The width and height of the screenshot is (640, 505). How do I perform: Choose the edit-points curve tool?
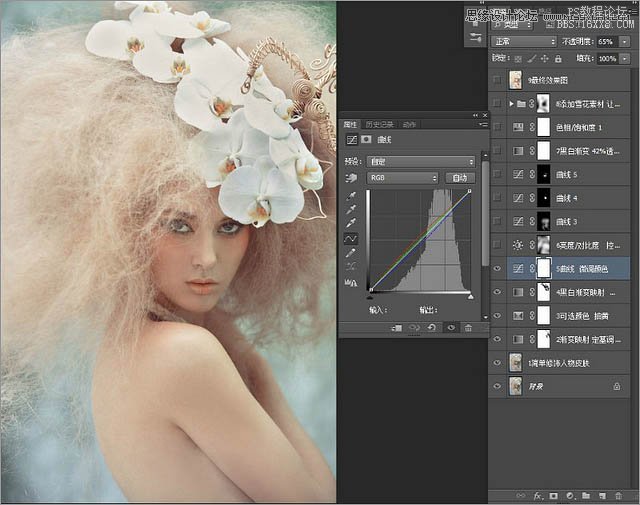click(351, 238)
